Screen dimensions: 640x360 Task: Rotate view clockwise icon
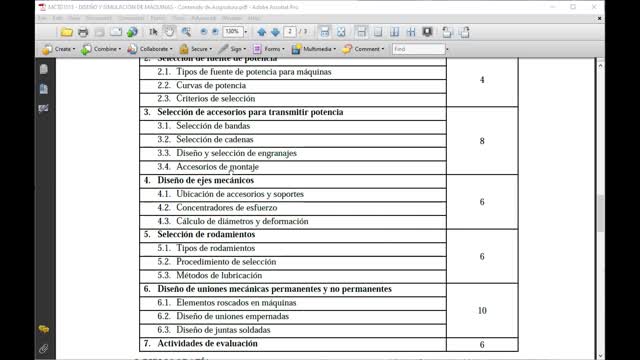point(464,32)
